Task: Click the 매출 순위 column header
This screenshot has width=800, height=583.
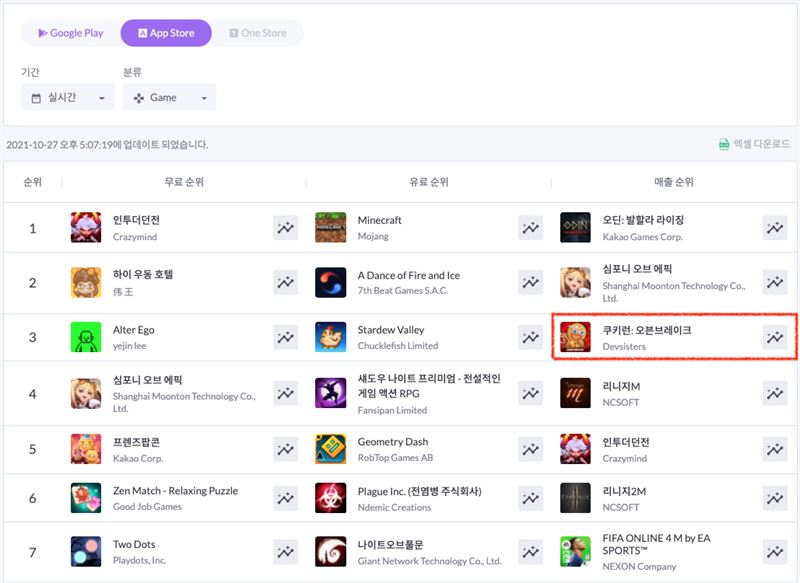Action: pyautogui.click(x=673, y=182)
